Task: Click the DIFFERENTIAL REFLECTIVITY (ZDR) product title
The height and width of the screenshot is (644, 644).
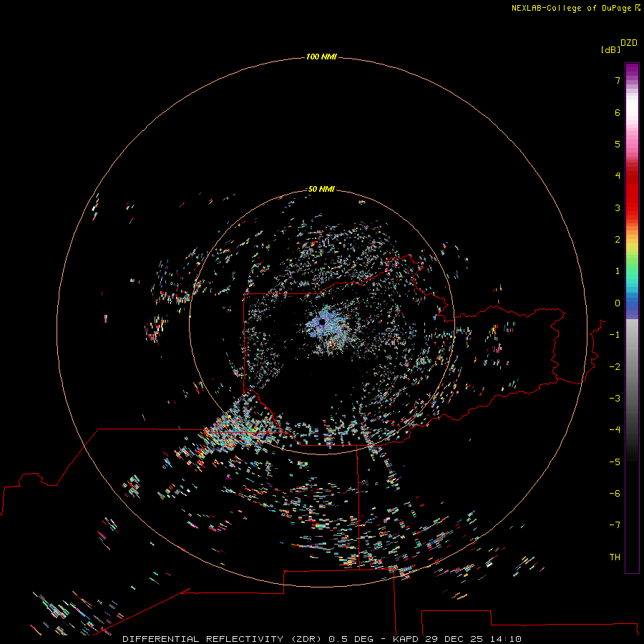Action: (223, 639)
